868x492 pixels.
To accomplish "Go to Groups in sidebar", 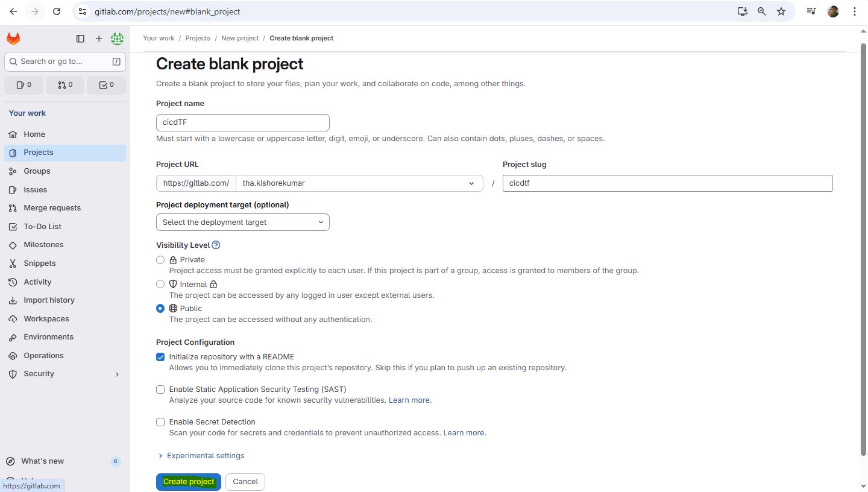I will 37,171.
